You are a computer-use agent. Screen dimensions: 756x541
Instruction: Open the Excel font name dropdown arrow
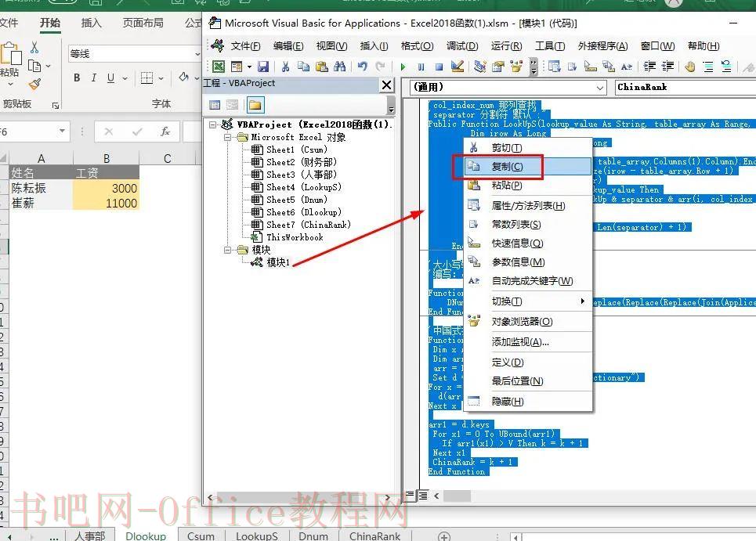[197, 54]
